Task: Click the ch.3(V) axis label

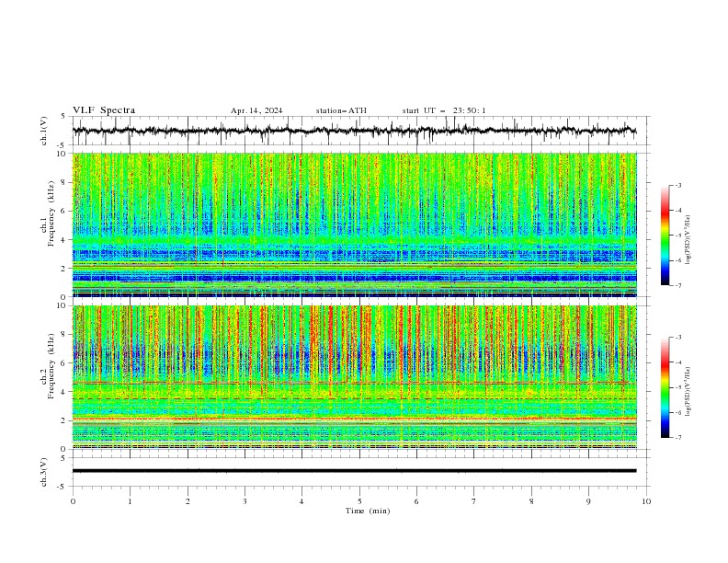Action: point(44,472)
